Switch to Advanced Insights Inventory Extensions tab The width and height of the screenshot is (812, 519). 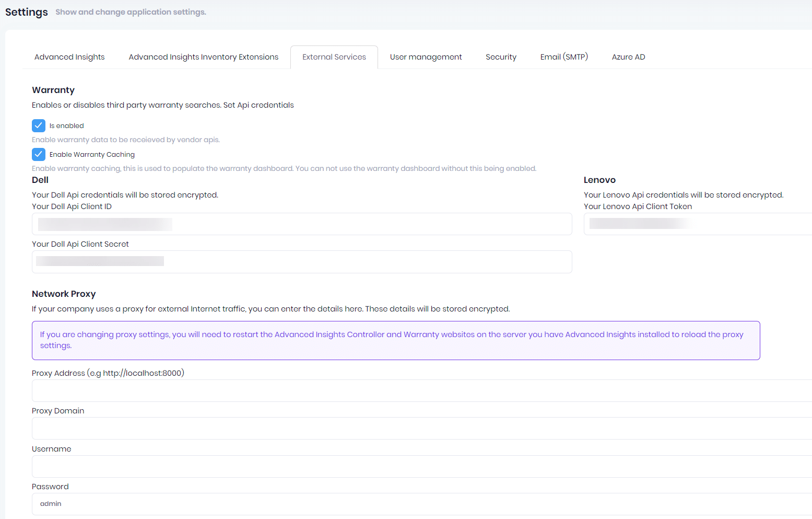(203, 57)
